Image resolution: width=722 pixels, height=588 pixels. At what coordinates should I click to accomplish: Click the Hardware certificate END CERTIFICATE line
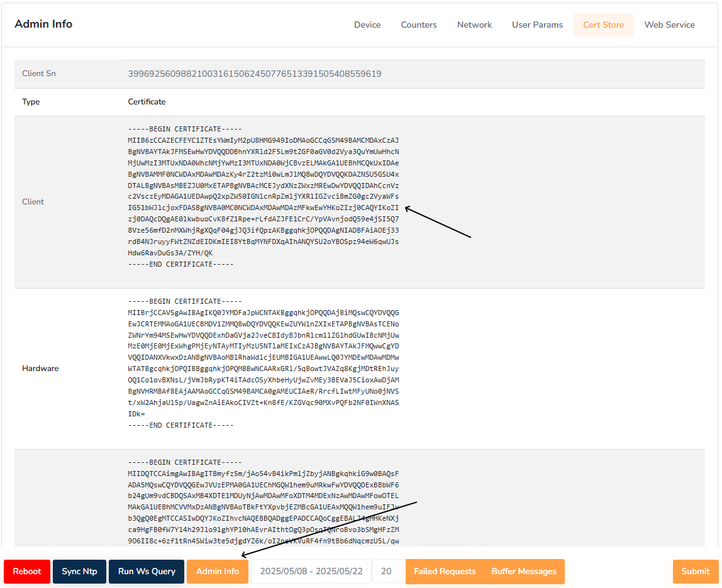coord(181,425)
